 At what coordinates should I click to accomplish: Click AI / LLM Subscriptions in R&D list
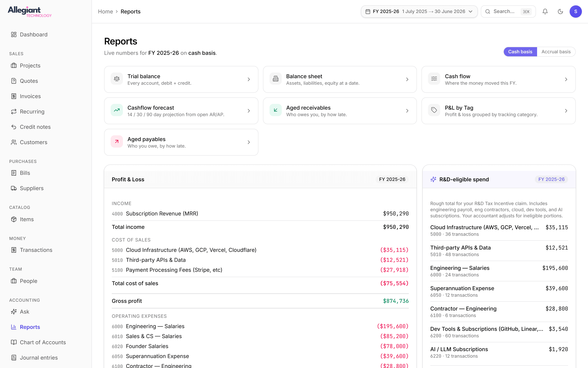[x=499, y=352]
